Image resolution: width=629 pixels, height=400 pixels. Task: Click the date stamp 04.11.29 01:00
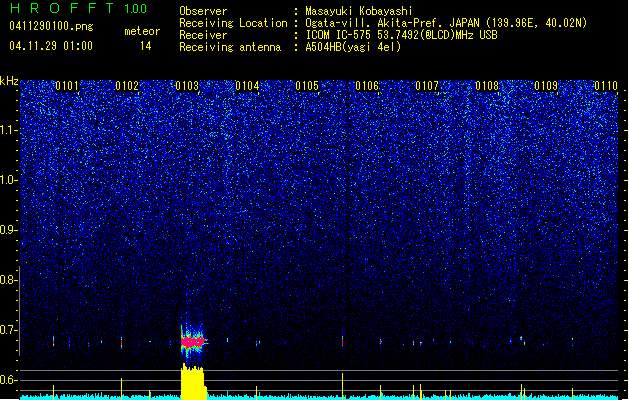[x=51, y=46]
